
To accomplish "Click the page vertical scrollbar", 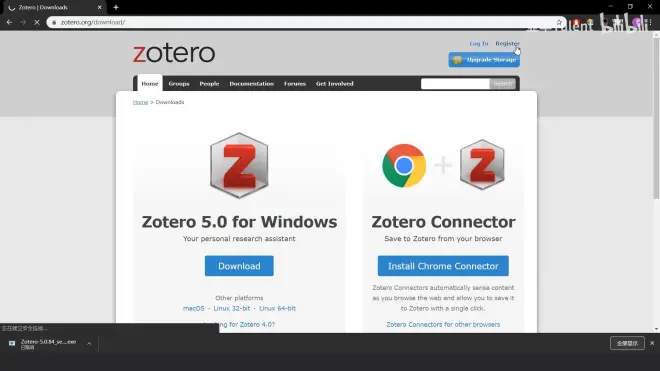I will click(656, 118).
